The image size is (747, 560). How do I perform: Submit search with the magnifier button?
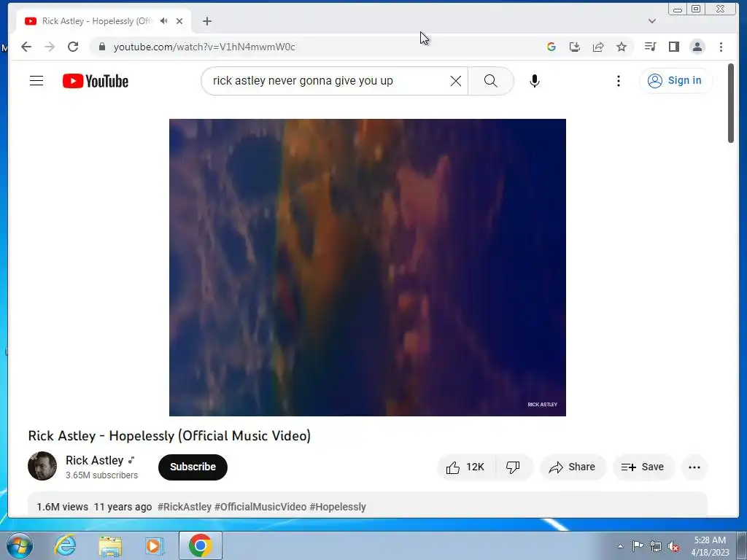(491, 81)
